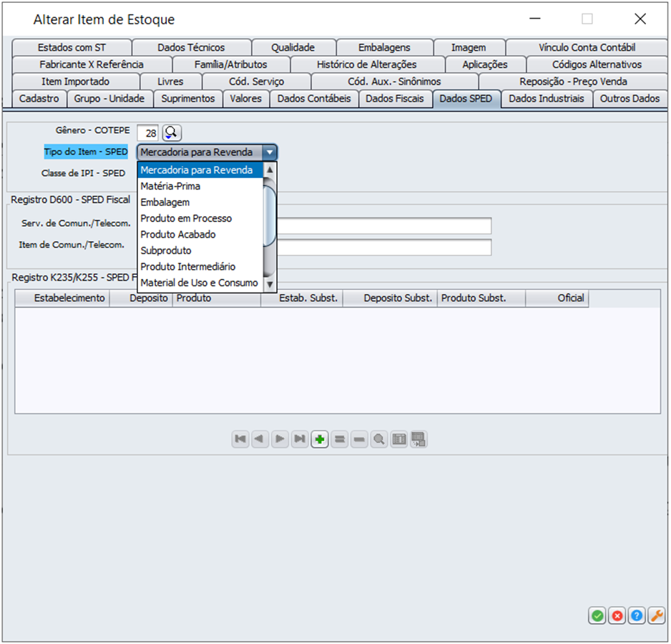
Task: Select the Dados SPED tab
Action: click(466, 99)
